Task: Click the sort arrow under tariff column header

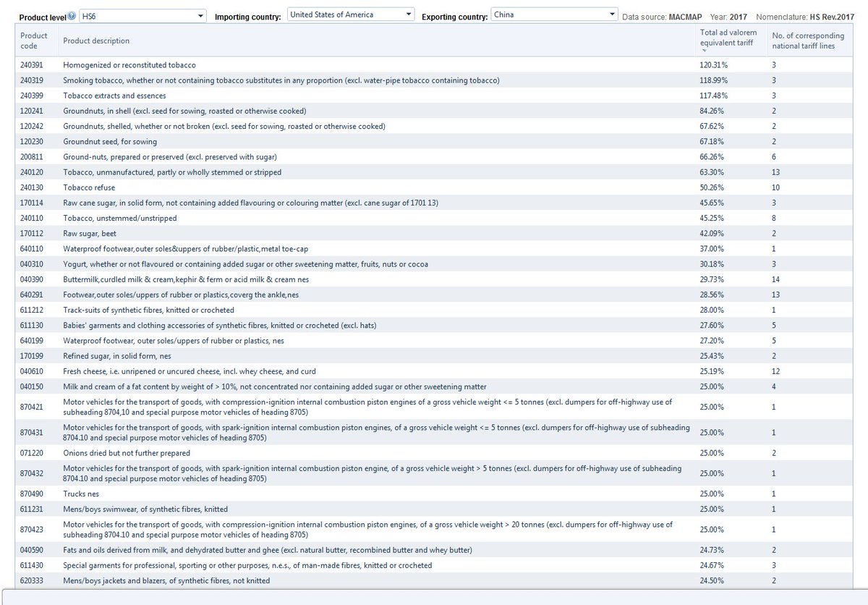Action: 703,51
